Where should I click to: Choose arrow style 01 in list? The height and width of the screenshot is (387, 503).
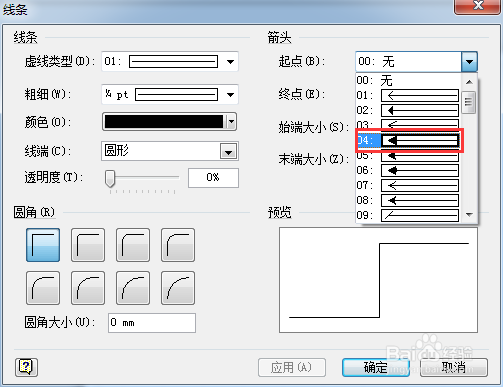[408, 96]
